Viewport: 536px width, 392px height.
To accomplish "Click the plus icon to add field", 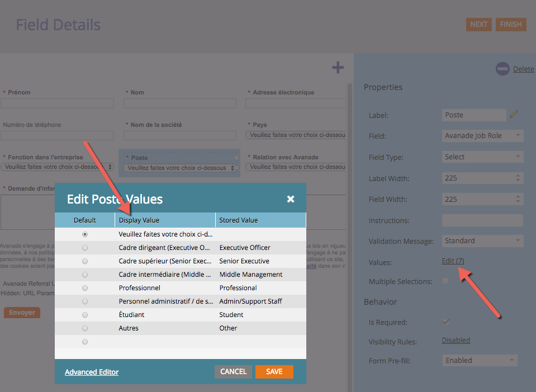I will (338, 68).
